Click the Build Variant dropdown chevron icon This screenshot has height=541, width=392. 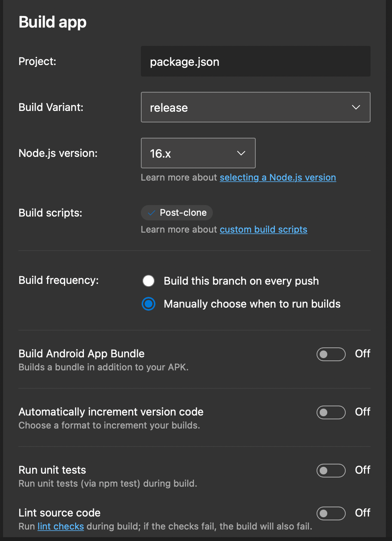(356, 108)
